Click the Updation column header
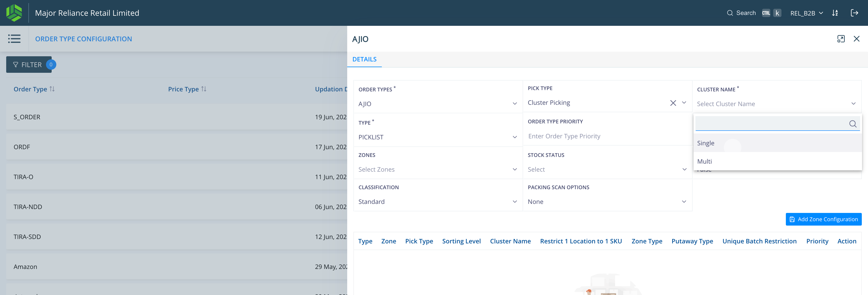 coord(331,89)
